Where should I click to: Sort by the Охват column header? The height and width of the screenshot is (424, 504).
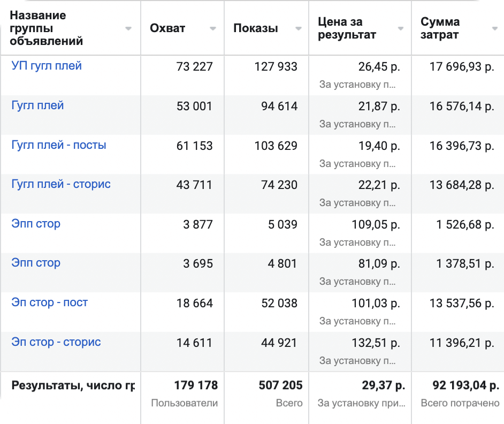167,29
